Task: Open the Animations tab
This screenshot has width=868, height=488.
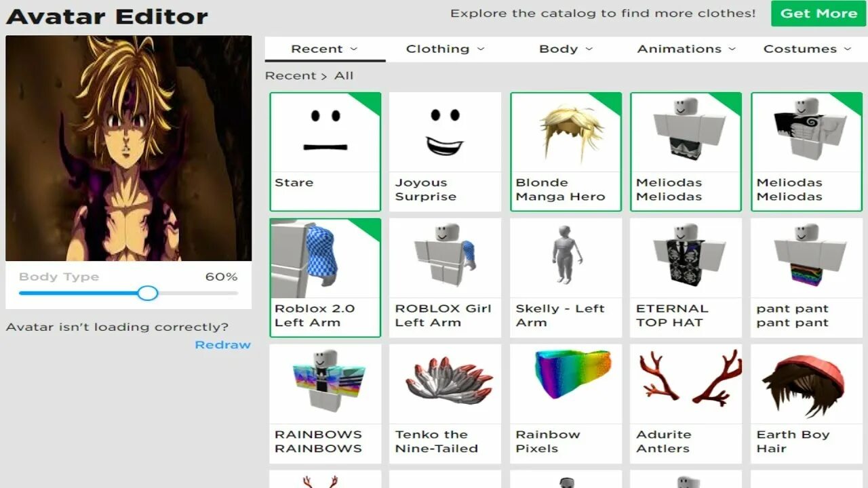Action: click(686, 49)
